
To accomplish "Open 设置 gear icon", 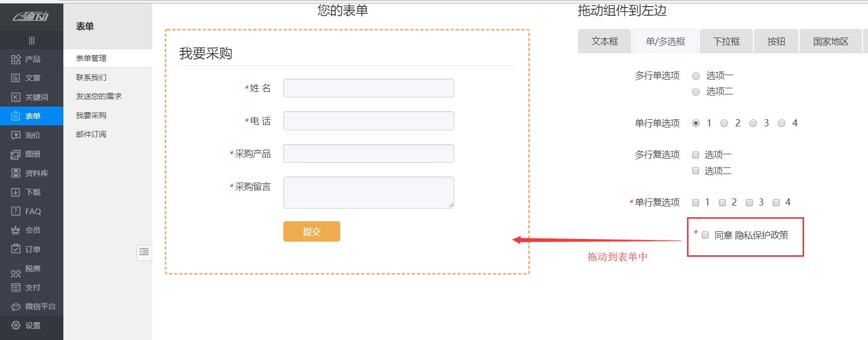I will pyautogui.click(x=16, y=325).
